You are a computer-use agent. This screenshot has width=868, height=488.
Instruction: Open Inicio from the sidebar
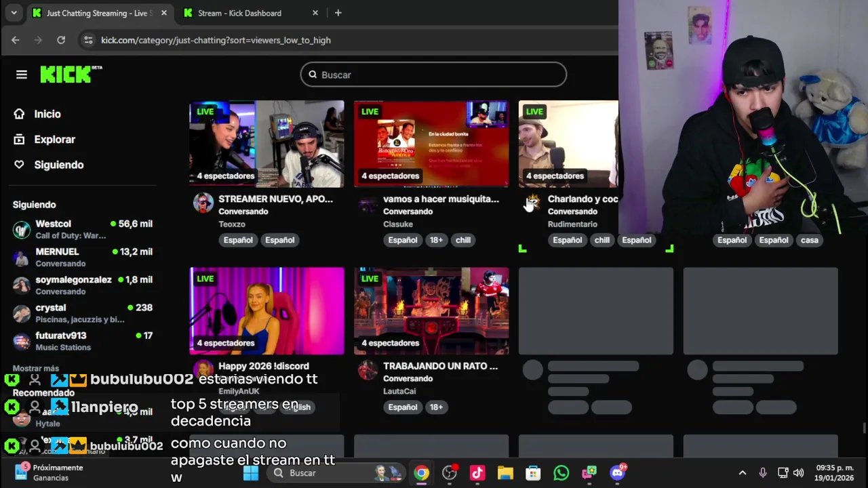click(47, 114)
